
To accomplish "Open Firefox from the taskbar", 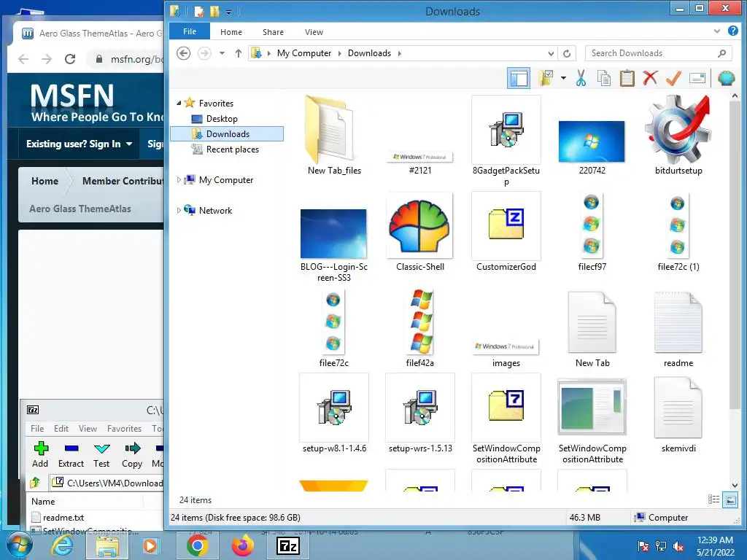I will pyautogui.click(x=243, y=545).
